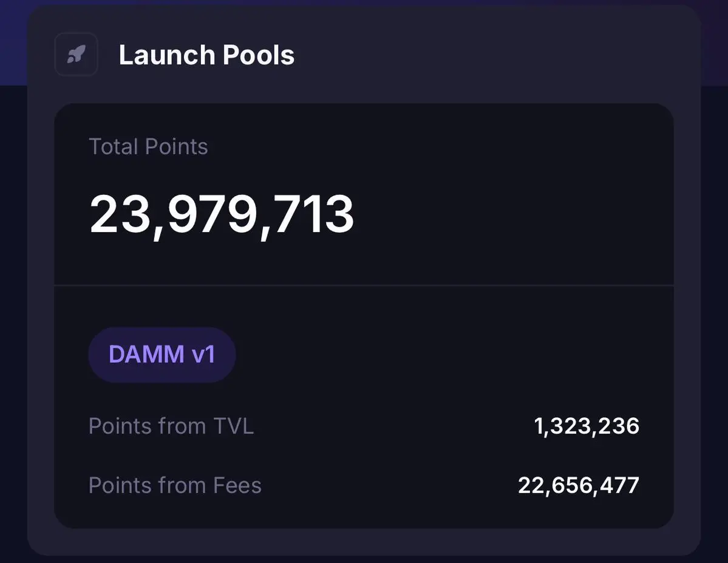Click the word "Total" above the large number
This screenshot has width=728, height=563.
point(114,146)
